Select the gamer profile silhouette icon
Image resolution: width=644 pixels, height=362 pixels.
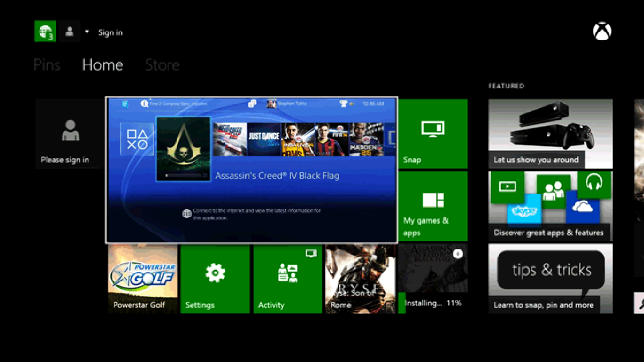[x=69, y=32]
